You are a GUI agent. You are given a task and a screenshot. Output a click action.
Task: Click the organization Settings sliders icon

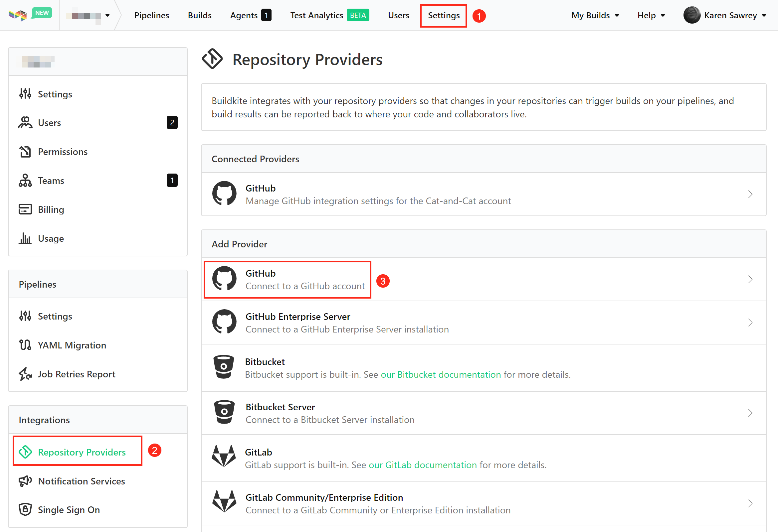[25, 94]
